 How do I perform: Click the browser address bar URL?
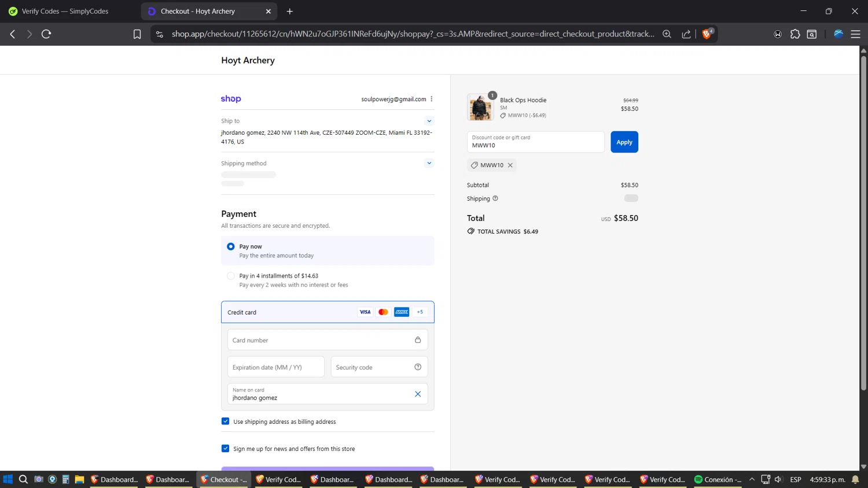pyautogui.click(x=413, y=34)
